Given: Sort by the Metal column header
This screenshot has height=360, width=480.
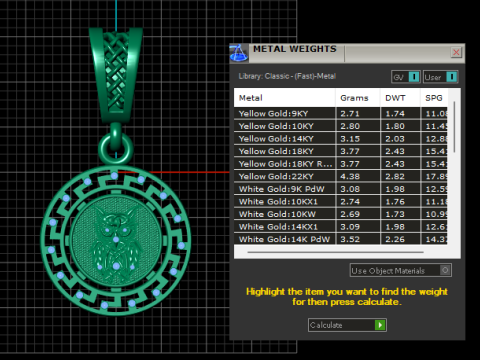Looking at the screenshot, I should tap(285, 98).
